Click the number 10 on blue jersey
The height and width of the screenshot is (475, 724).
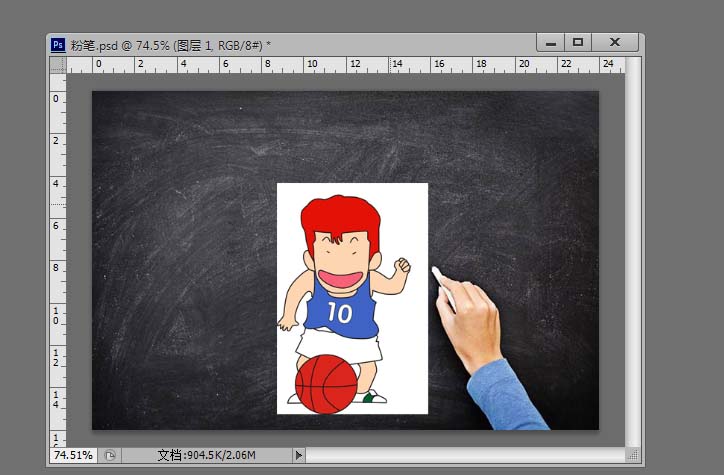click(x=340, y=313)
